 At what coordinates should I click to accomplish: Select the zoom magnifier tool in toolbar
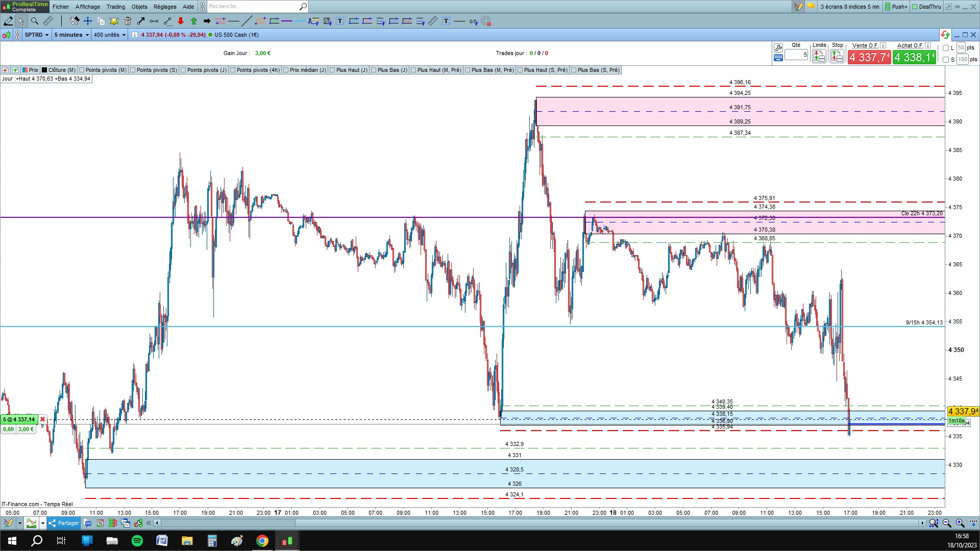pyautogui.click(x=34, y=21)
